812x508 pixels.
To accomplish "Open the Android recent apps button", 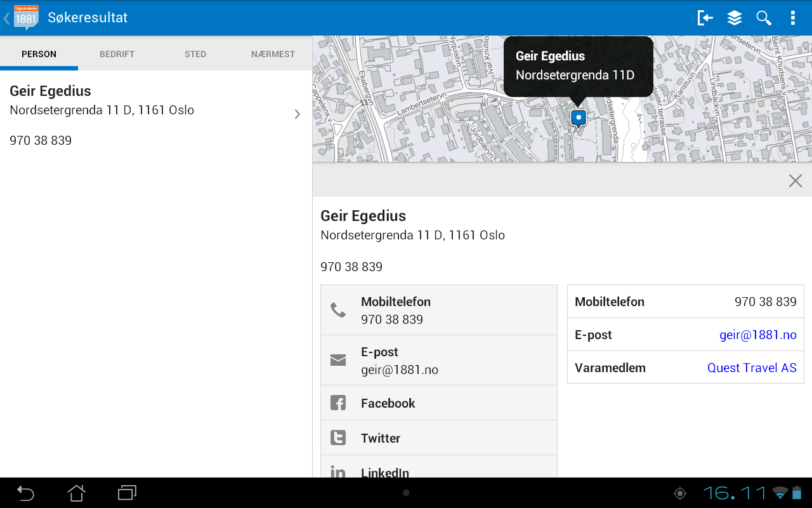I will pyautogui.click(x=127, y=493).
